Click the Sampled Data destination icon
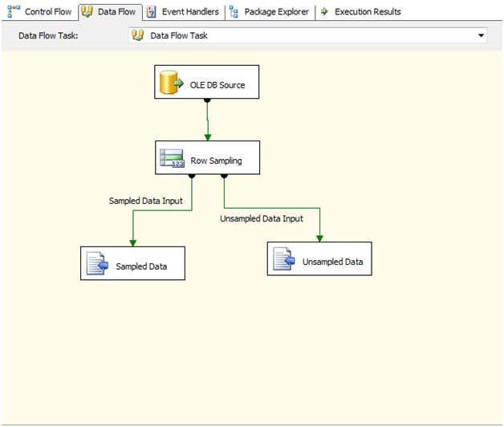The width and height of the screenshot is (504, 427). (x=97, y=264)
